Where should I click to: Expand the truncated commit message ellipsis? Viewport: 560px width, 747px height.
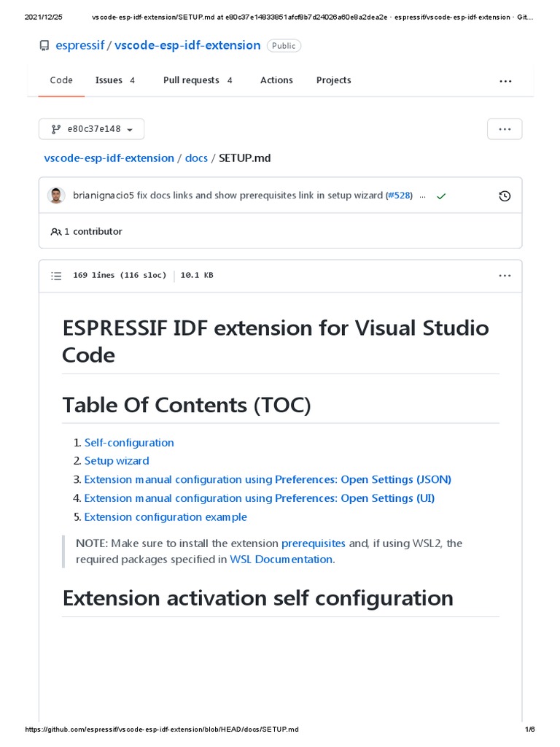pos(422,196)
